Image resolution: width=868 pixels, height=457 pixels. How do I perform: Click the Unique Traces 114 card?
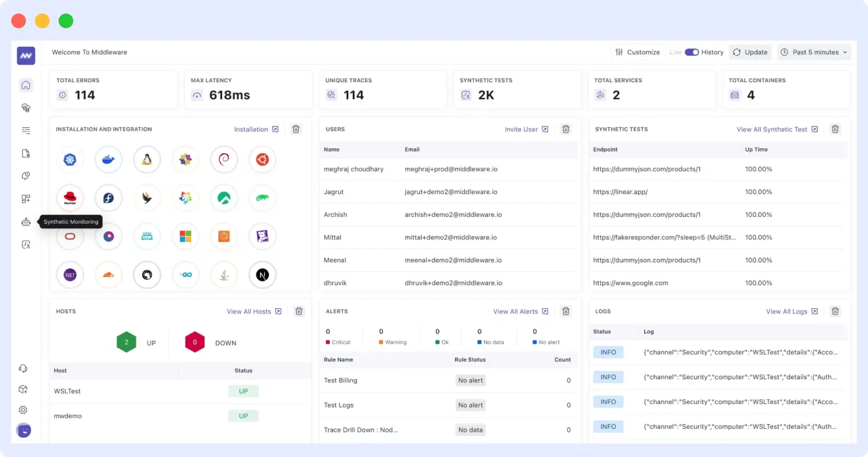(x=383, y=90)
